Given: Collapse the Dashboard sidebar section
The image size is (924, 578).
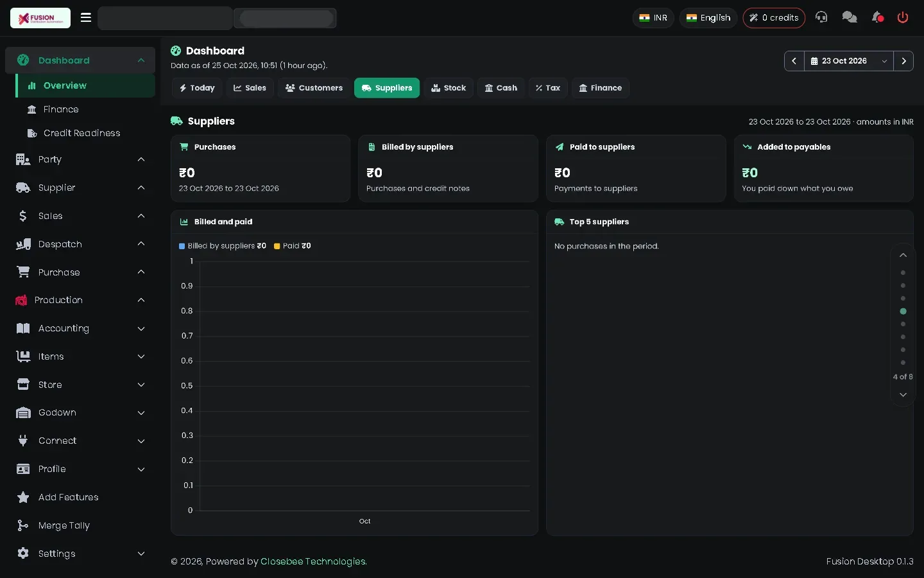Looking at the screenshot, I should (80, 60).
